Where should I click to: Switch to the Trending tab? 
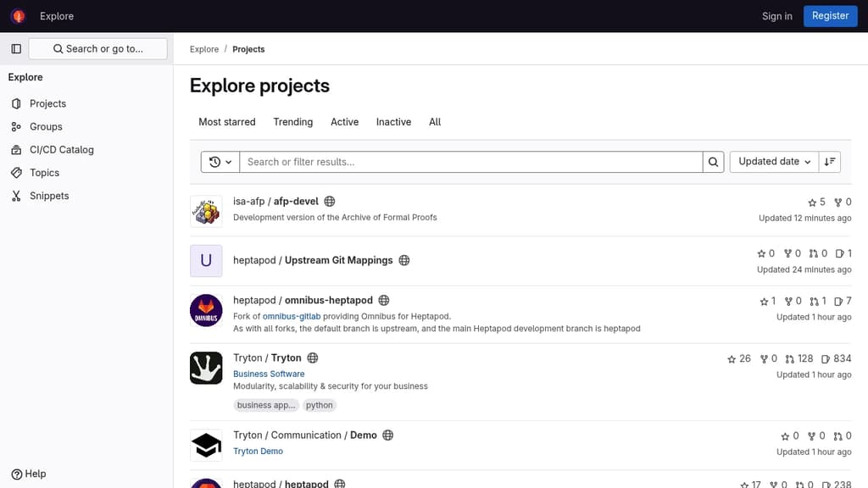click(x=292, y=122)
